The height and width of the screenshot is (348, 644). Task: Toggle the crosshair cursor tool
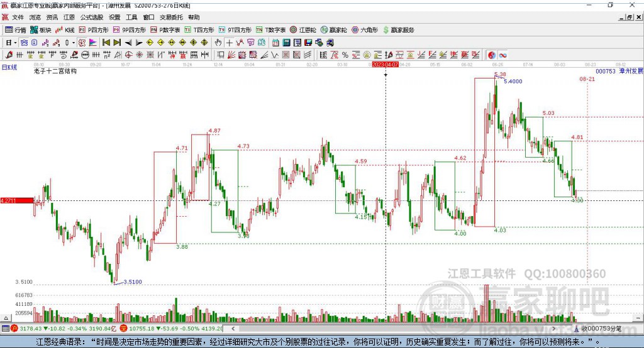[229, 43]
